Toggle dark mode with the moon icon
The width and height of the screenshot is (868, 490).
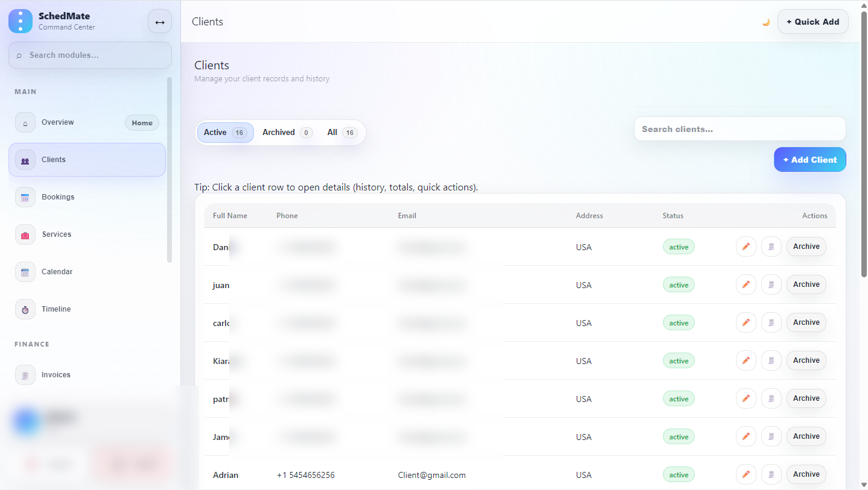click(x=766, y=22)
